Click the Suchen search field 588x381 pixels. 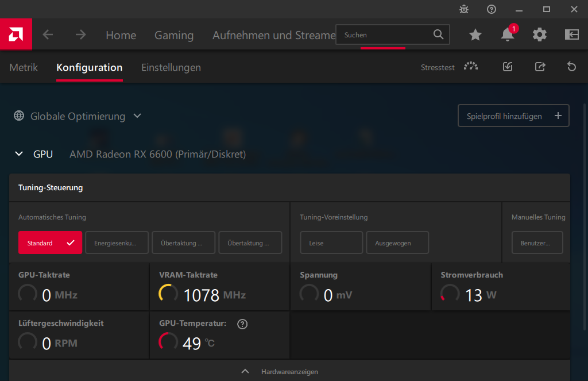393,34
